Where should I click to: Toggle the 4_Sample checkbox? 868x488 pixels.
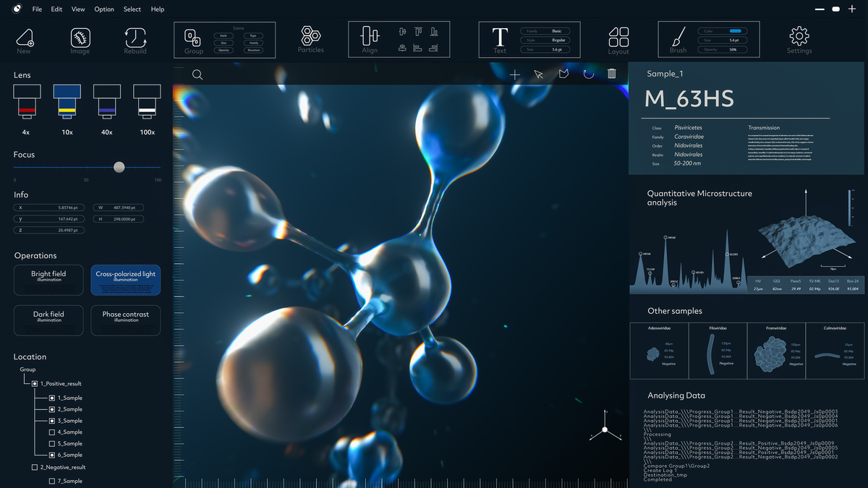tap(51, 432)
